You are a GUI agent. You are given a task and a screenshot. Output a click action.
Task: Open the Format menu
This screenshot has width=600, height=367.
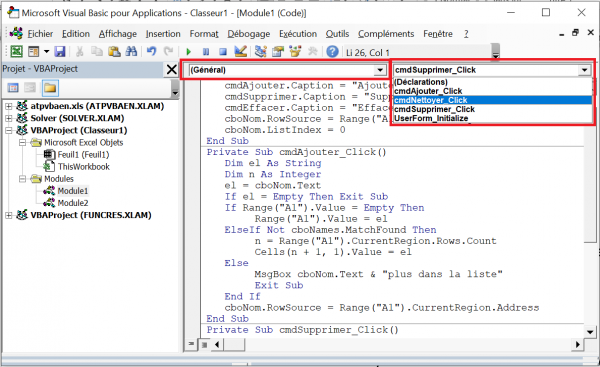[x=204, y=34]
